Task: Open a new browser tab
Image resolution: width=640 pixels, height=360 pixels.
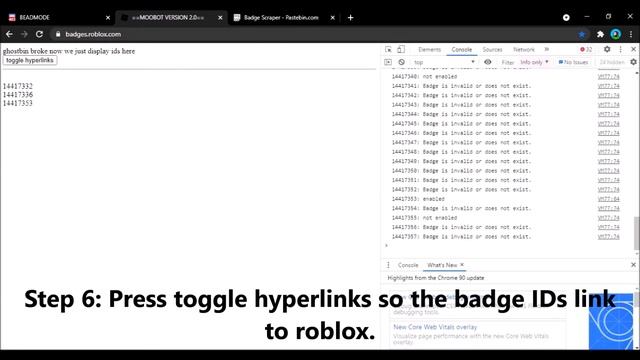Action: 350,18
